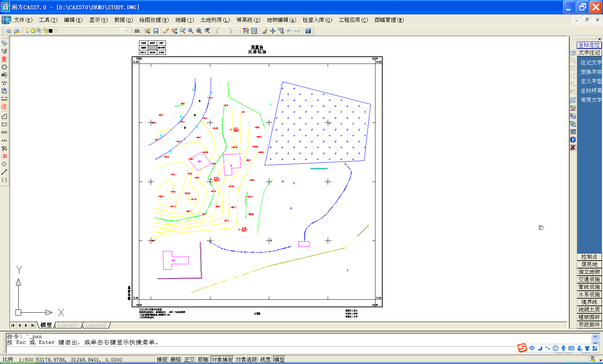Image resolution: width=603 pixels, height=364 pixels.
Task: Select the red X delete icon
Action: click(573, 148)
